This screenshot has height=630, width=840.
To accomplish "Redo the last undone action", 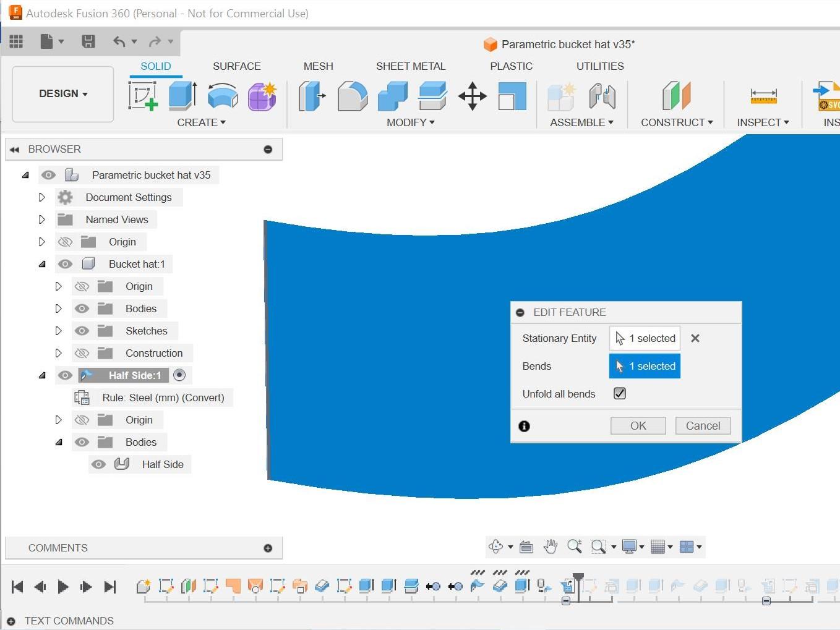I will point(155,41).
